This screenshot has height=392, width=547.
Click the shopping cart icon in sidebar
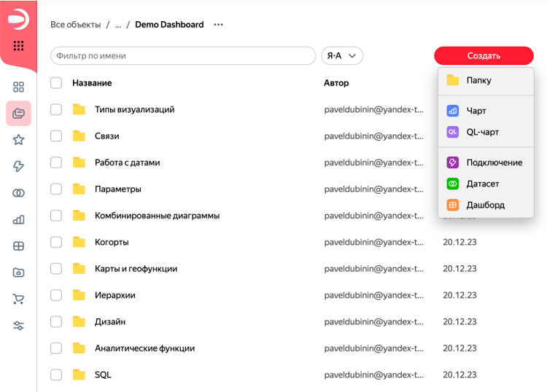(x=18, y=299)
